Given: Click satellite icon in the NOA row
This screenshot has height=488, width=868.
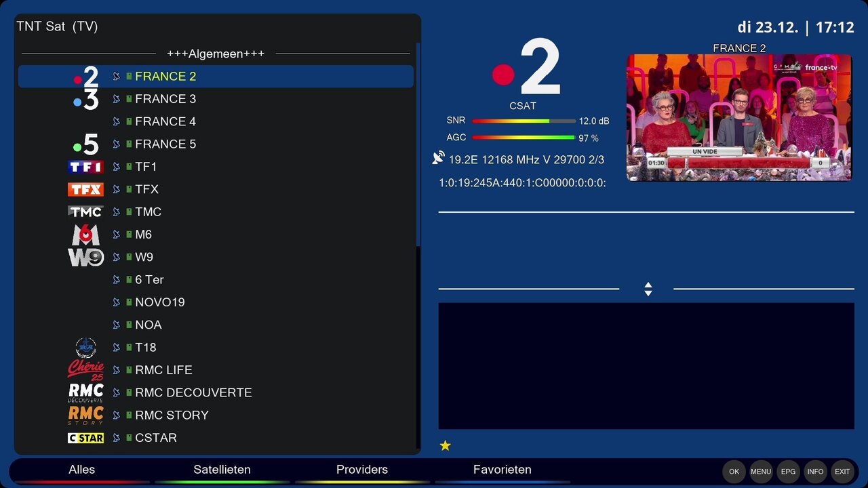Looking at the screenshot, I should pos(117,325).
